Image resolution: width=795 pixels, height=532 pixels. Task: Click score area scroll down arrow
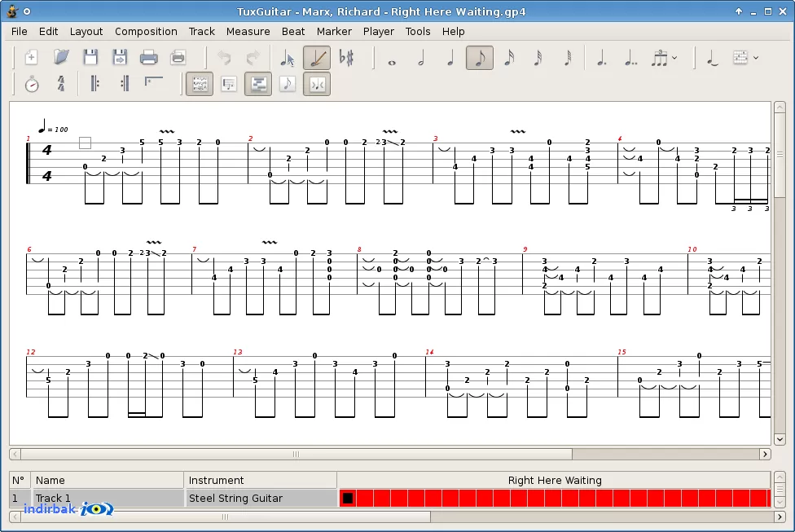coord(780,439)
